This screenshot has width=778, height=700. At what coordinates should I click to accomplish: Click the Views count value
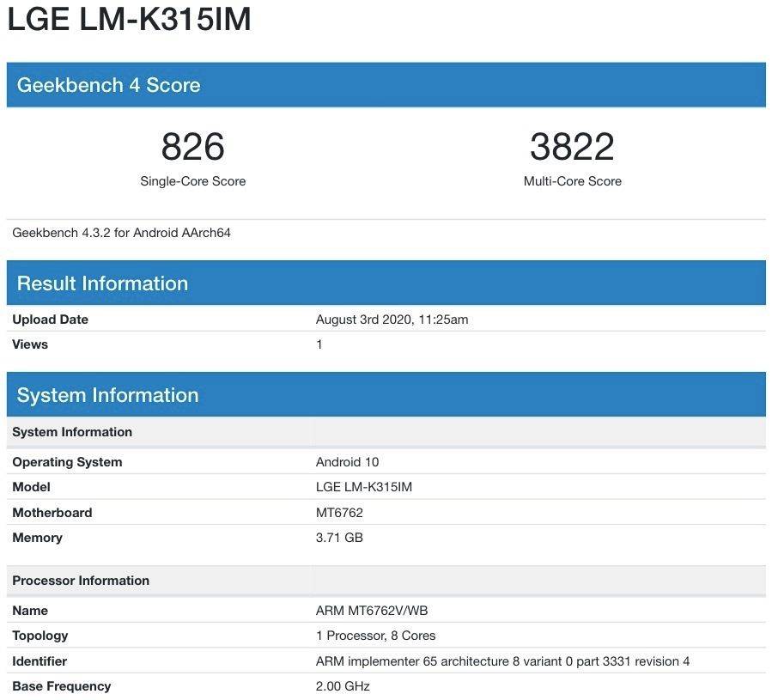tap(319, 344)
